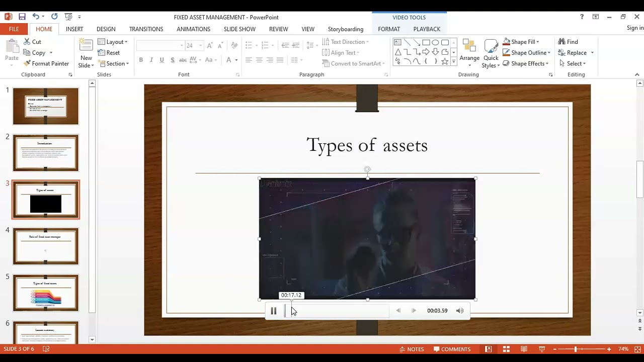This screenshot has width=644, height=362.
Task: Step video forward 0.25 seconds
Action: tap(414, 311)
